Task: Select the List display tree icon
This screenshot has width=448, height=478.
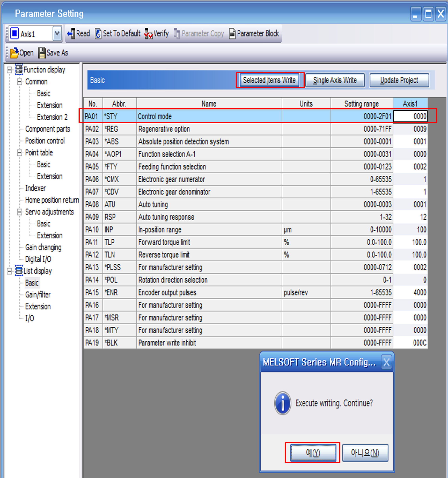Action: [19, 271]
